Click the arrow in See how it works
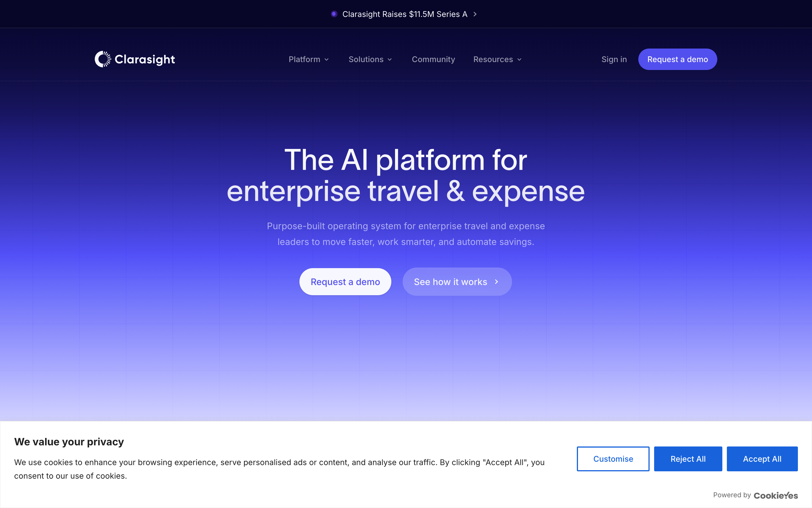This screenshot has width=812, height=508. point(496,282)
